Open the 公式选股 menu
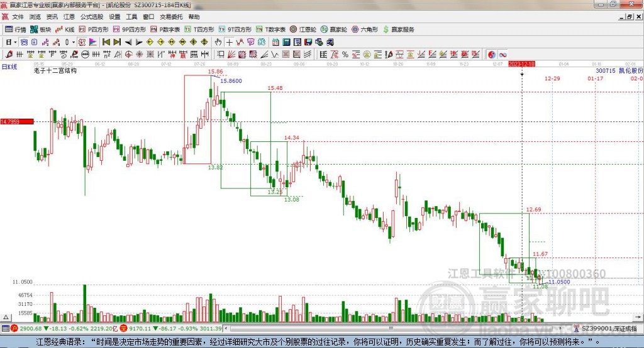The width and height of the screenshot is (644, 348). pos(92,17)
